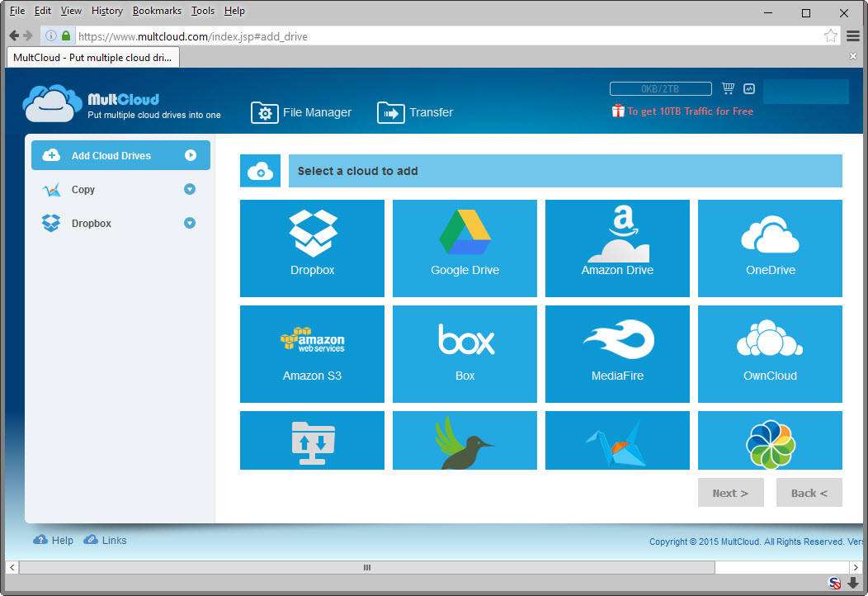Viewport: 868px width, 596px height.
Task: Select the FTP folder transfer tile
Action: pyautogui.click(x=312, y=440)
